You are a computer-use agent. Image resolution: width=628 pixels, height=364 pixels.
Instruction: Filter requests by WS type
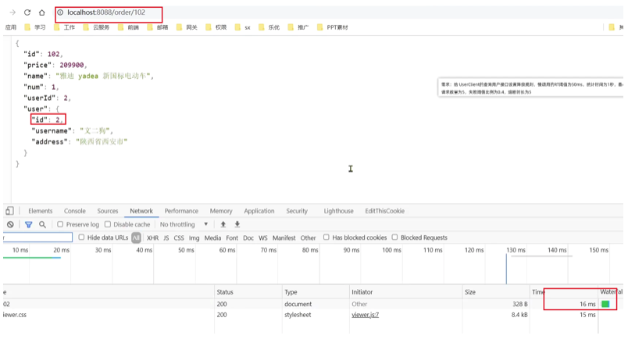tap(263, 238)
